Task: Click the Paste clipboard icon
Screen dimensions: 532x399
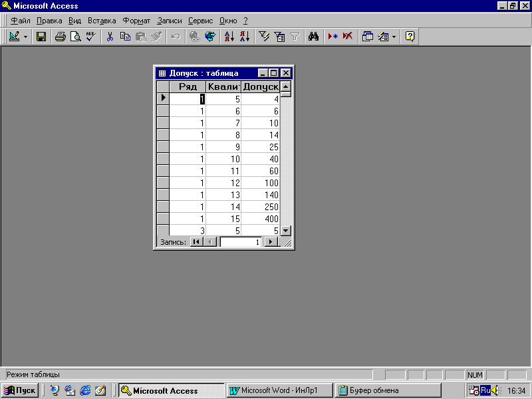Action: tap(141, 37)
